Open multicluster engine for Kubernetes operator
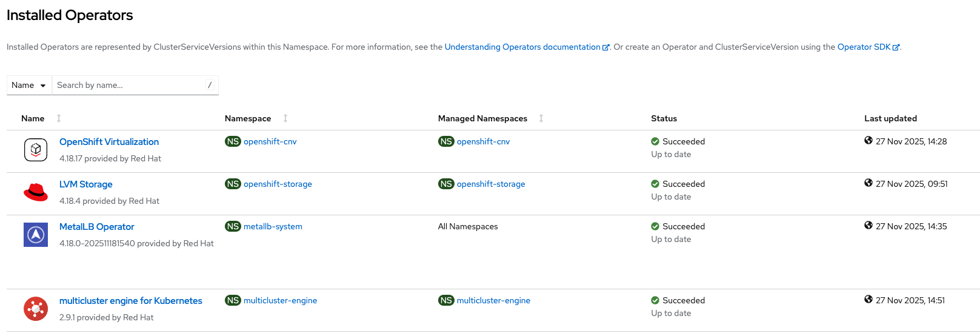 131,301
